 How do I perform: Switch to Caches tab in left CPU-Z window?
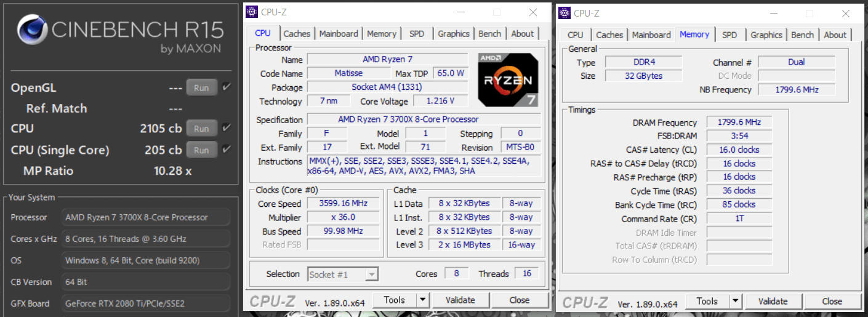click(297, 34)
